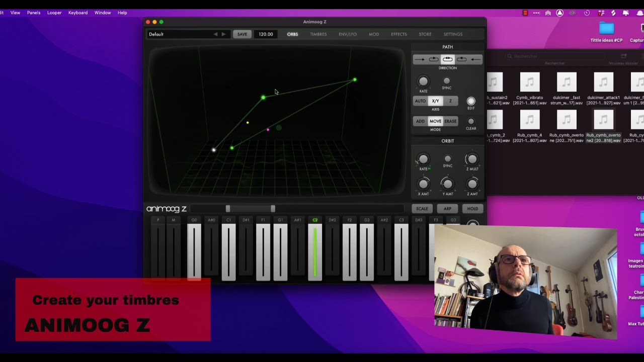Switch to EFFECTS tab
The height and width of the screenshot is (362, 644).
(399, 34)
